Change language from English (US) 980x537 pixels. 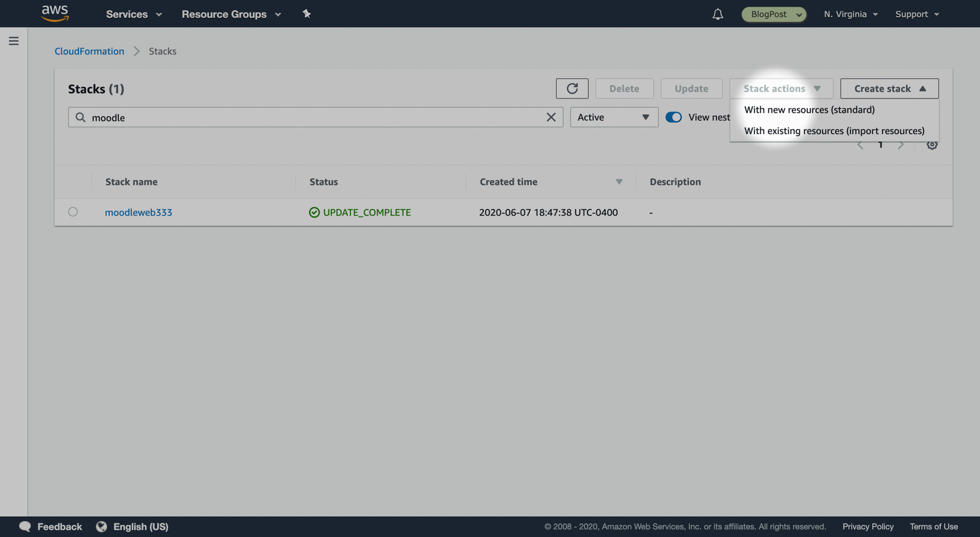coord(141,527)
